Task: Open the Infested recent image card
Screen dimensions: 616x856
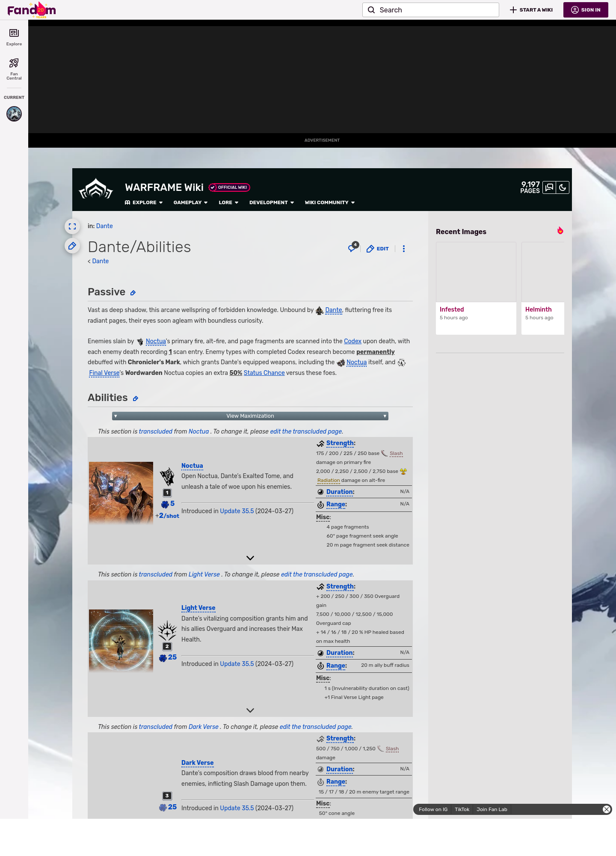Action: pos(476,288)
